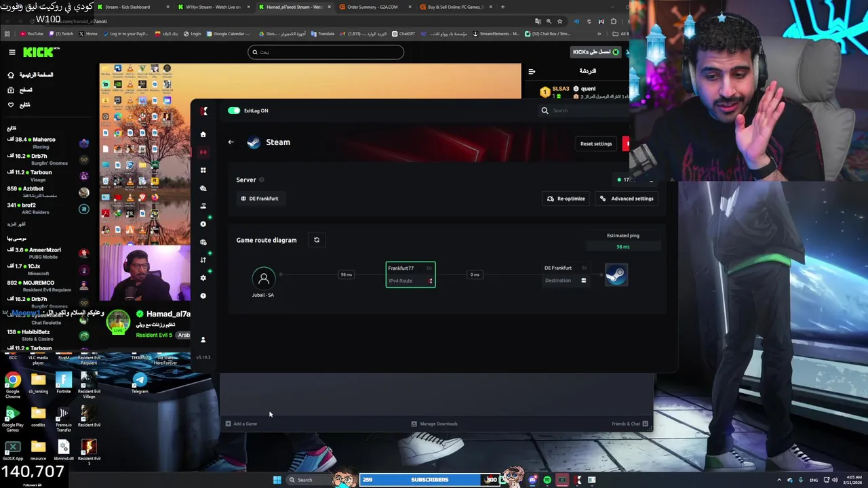Screen dimensions: 868x488
Task: Click the ExitLag up-down arrows traffic icon
Action: click(203, 260)
